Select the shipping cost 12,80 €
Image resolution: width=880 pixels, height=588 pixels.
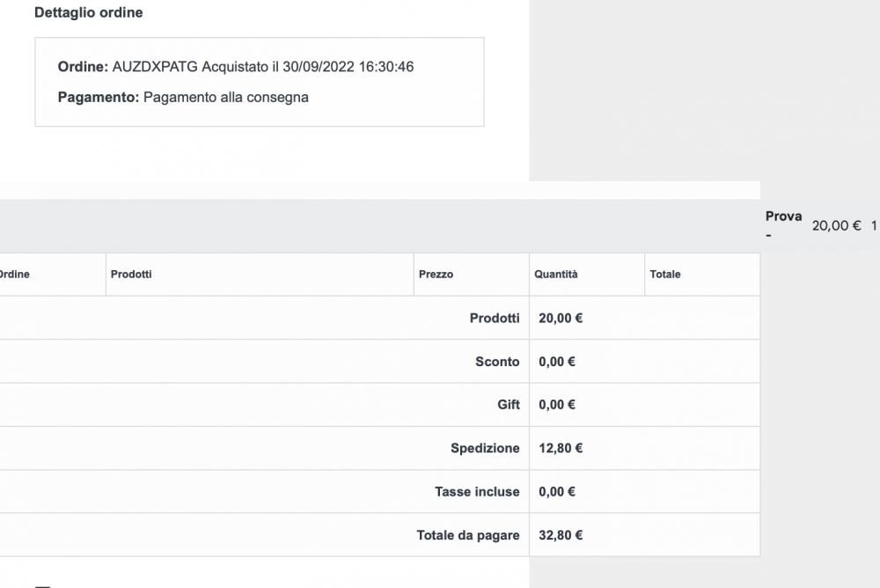pos(561,448)
